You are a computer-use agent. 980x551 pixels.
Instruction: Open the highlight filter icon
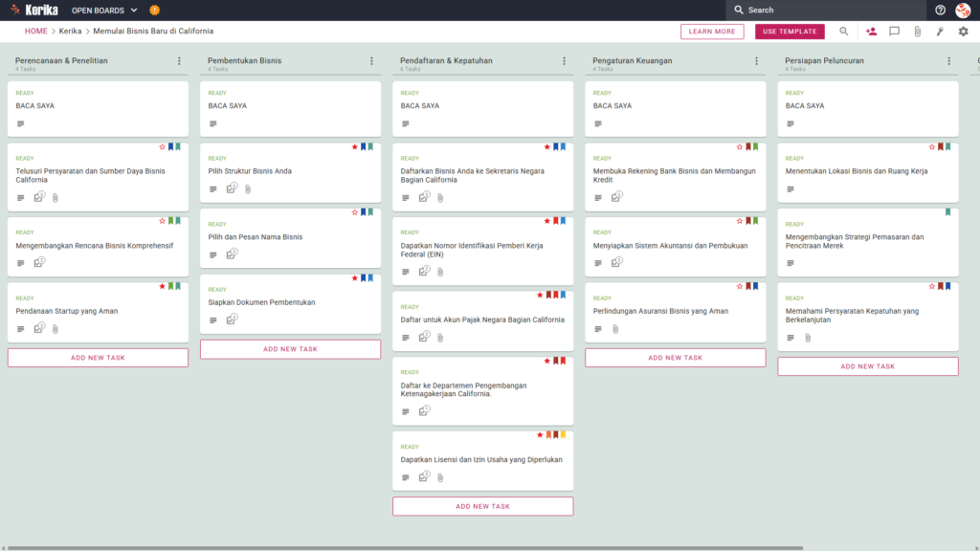pos(940,32)
